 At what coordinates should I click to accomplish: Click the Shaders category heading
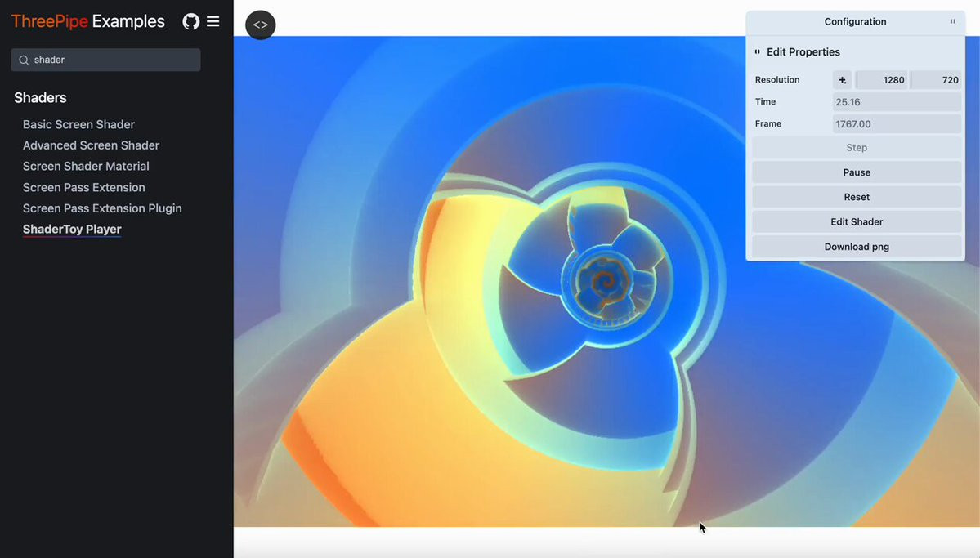pos(40,97)
